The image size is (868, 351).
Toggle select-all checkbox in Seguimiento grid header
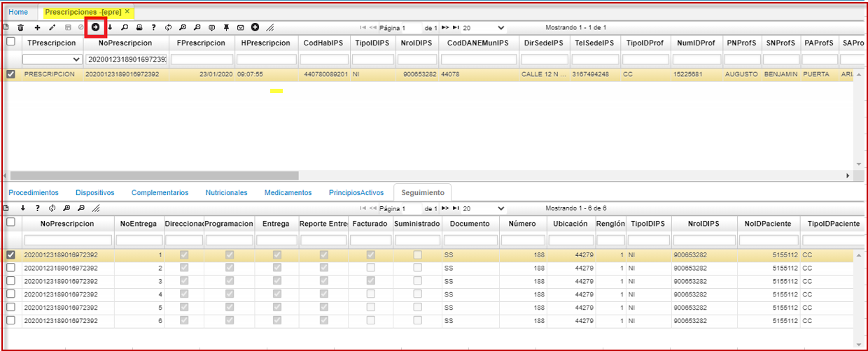[10, 223]
